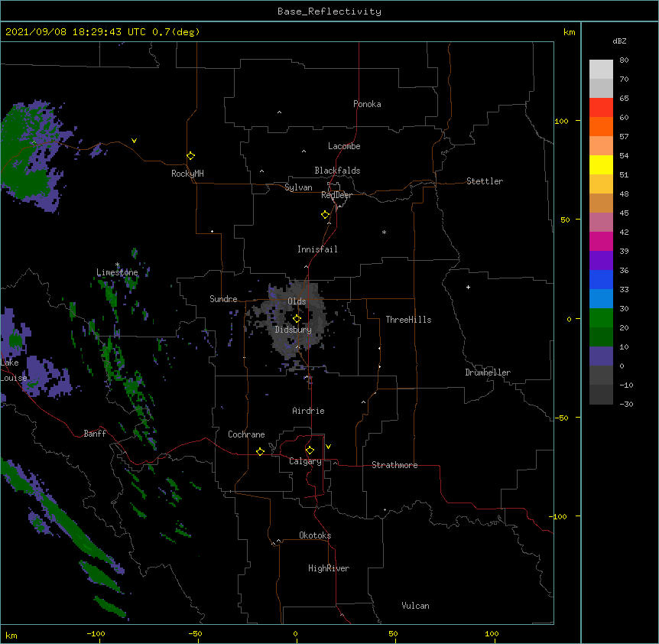
Task: Select the yellow diamond marker beside Cochrane
Action: [260, 451]
